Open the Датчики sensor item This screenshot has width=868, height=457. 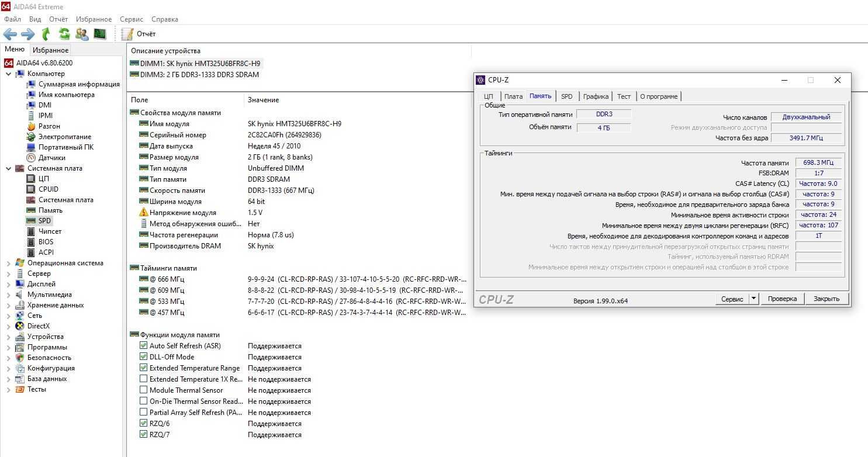52,158
